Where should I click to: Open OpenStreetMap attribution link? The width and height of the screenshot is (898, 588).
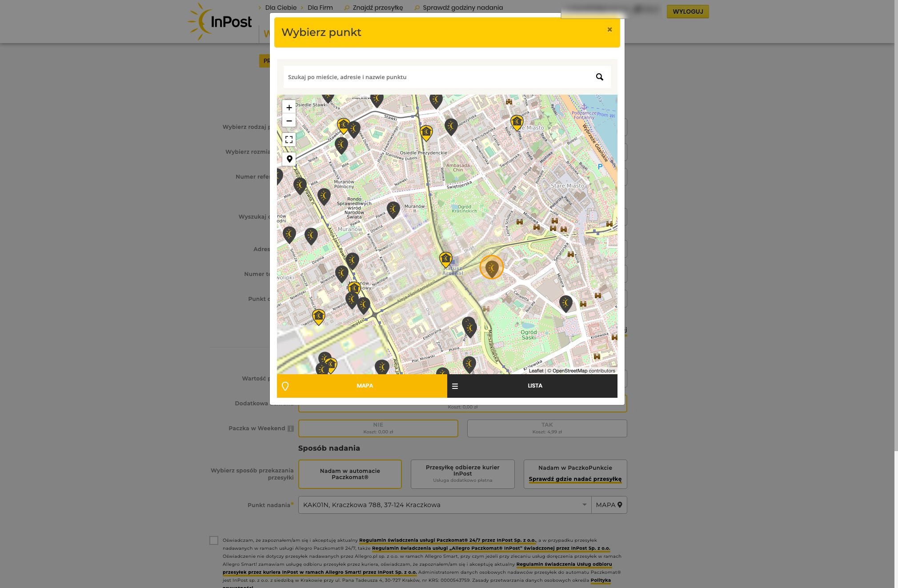point(569,371)
